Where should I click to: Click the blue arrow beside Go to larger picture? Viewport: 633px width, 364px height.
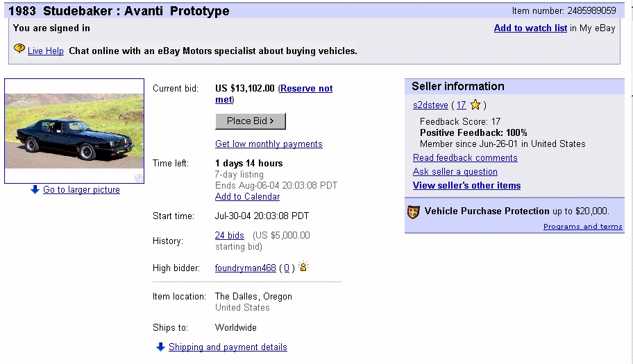pos(35,189)
